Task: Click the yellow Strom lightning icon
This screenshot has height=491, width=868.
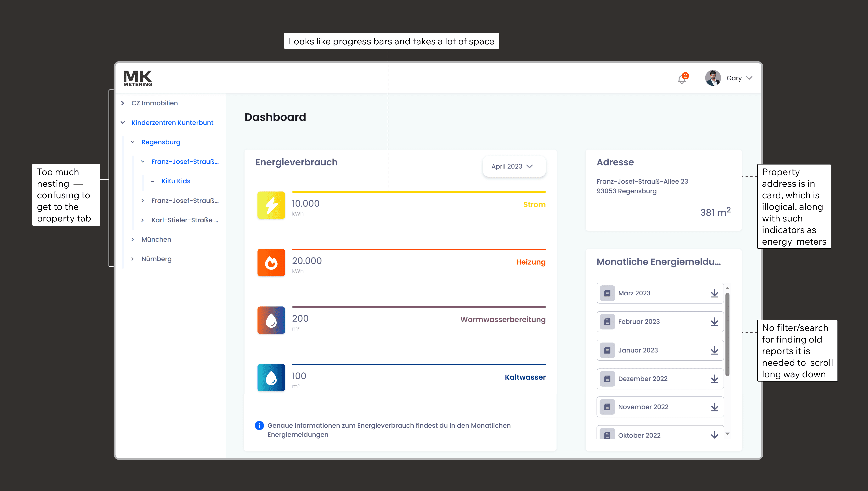Action: tap(271, 205)
